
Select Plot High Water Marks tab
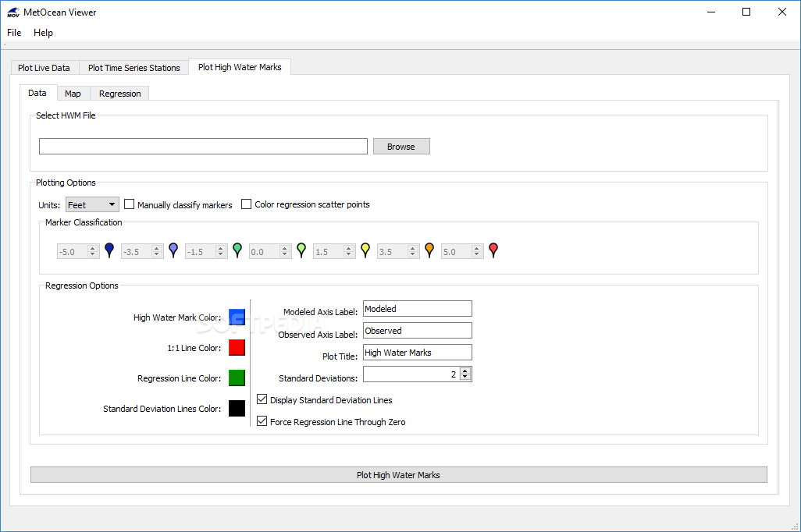pyautogui.click(x=240, y=67)
